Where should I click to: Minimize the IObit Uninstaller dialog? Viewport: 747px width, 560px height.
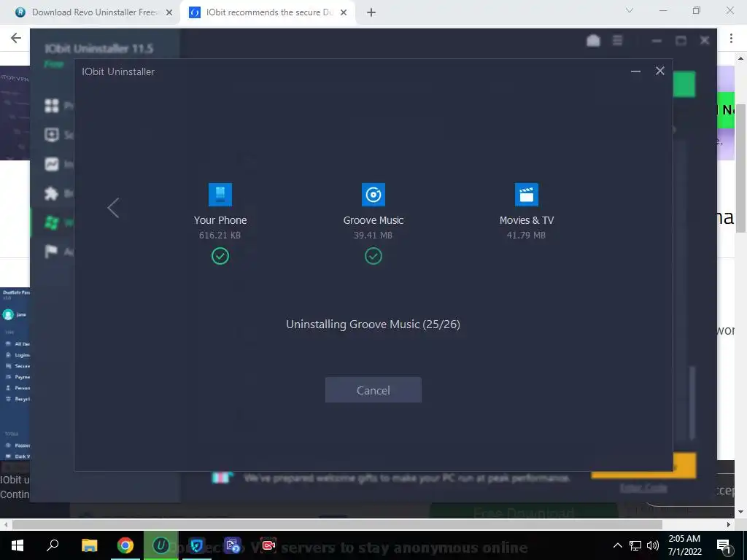635,71
